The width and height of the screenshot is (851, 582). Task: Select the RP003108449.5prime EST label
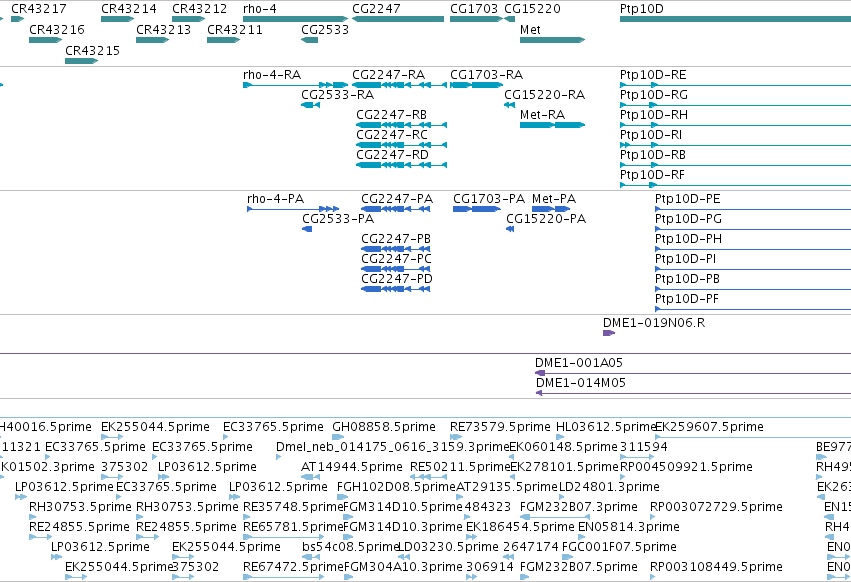[716, 567]
